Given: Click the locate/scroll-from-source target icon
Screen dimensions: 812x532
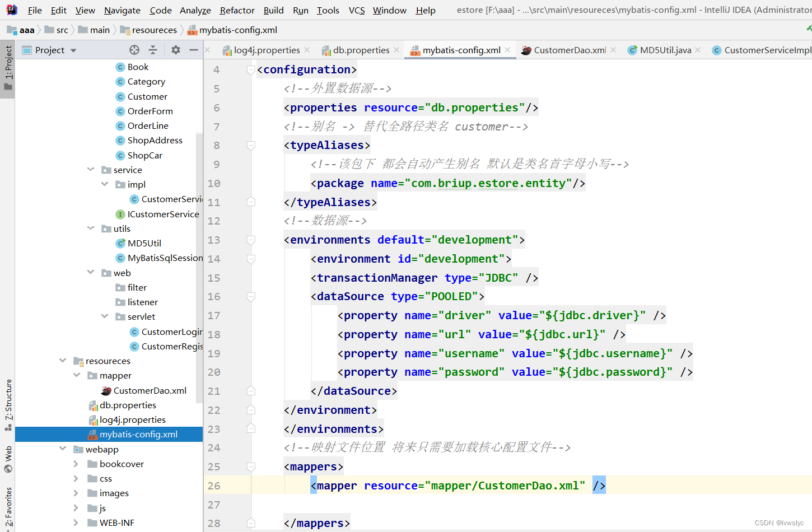Looking at the screenshot, I should coord(134,50).
